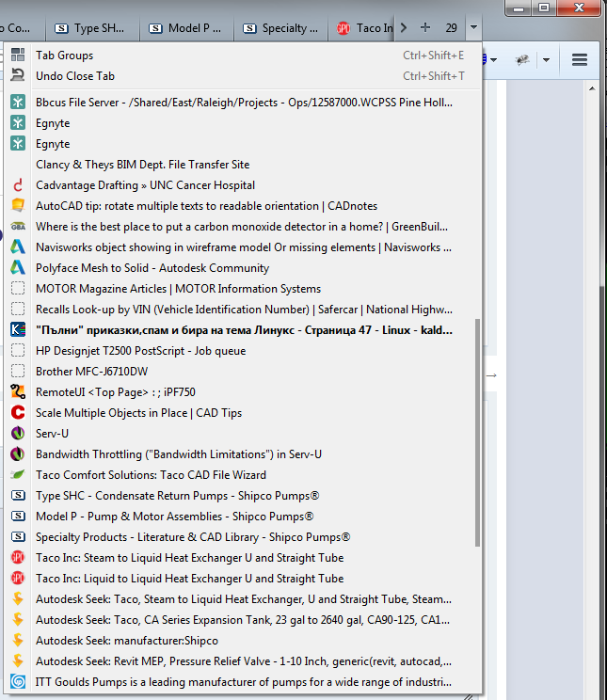
Task: Switch to Brother MFC-J6710DW tab
Action: pyautogui.click(x=243, y=372)
